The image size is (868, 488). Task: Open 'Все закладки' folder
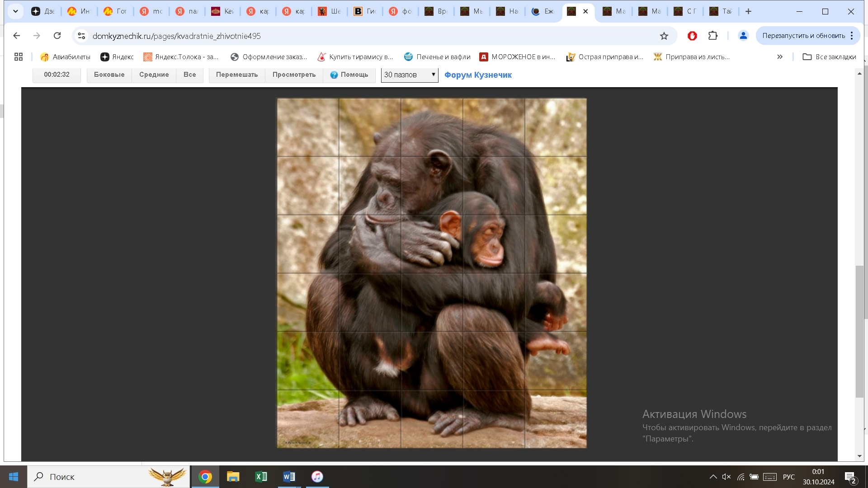(x=829, y=56)
